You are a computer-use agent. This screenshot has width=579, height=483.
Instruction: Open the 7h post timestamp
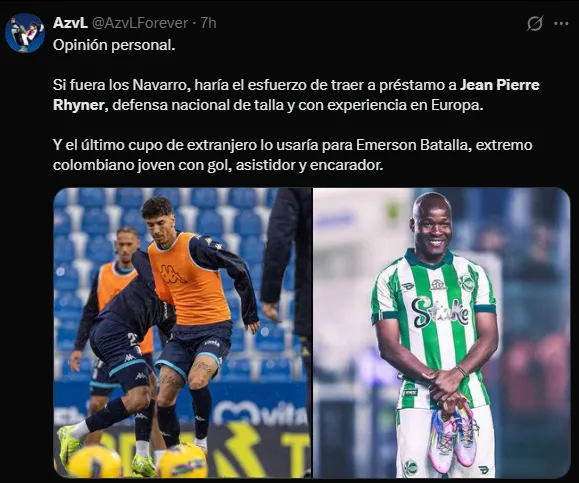coord(208,23)
